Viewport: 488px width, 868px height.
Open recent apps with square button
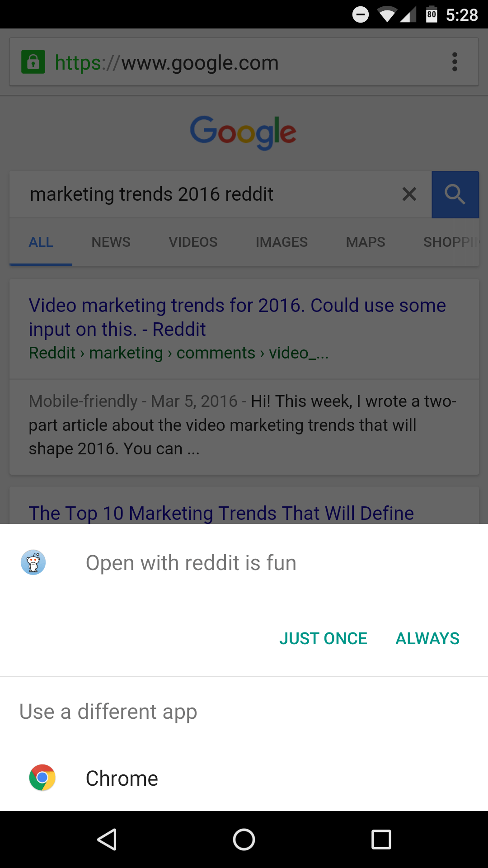coord(381,840)
